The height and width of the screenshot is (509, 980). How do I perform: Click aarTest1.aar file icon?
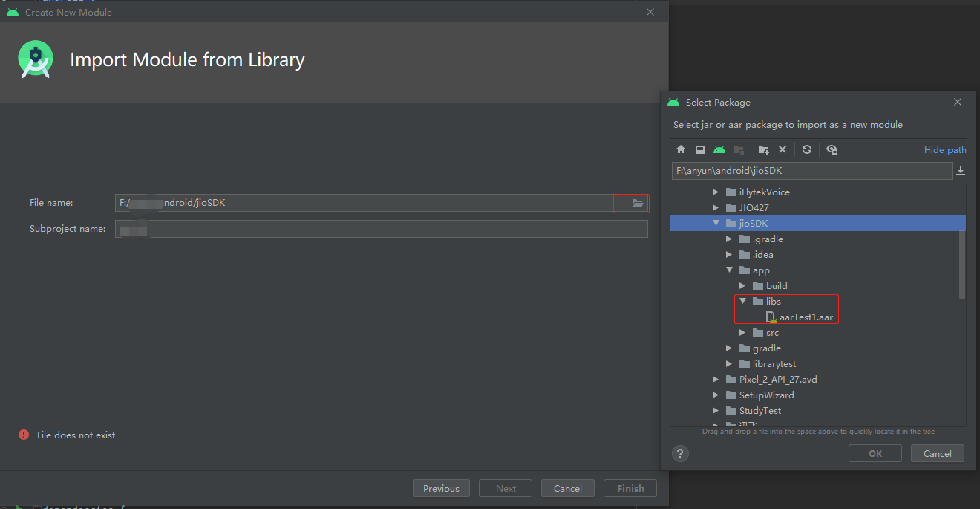coord(771,317)
